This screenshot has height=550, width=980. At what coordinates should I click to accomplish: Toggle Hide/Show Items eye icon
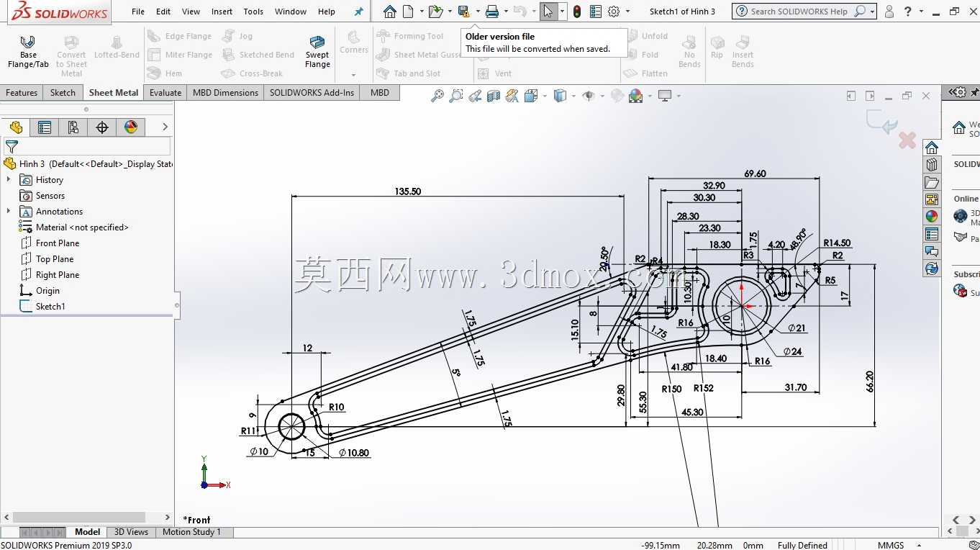589,96
